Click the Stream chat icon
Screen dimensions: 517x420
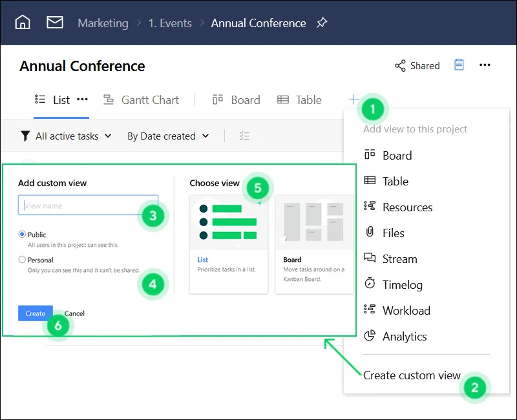click(x=371, y=258)
